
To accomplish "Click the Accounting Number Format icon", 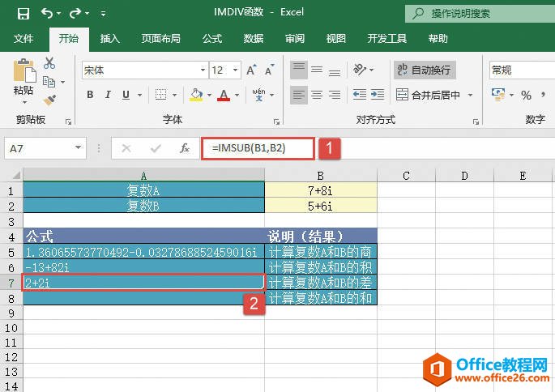I will click(499, 95).
